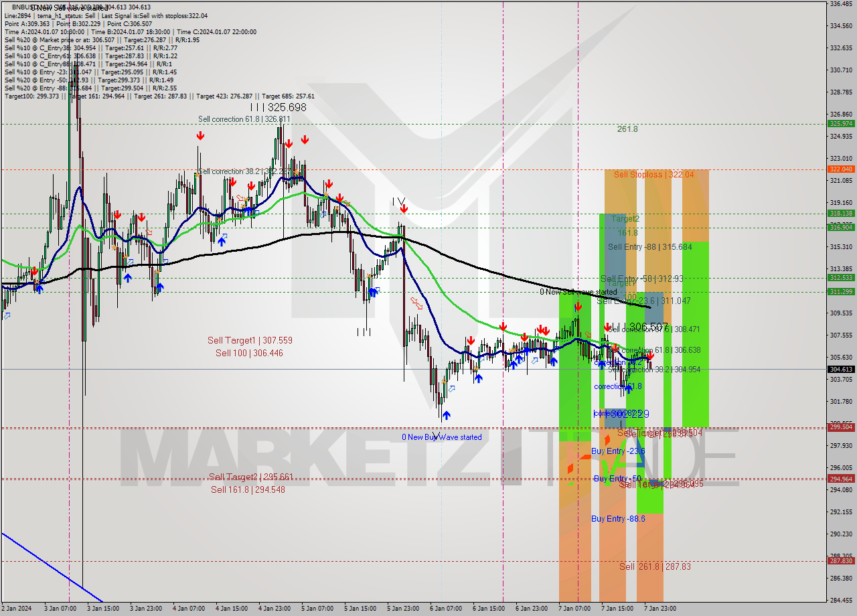
Task: Click the current price tag 304.613
Action: point(841,369)
